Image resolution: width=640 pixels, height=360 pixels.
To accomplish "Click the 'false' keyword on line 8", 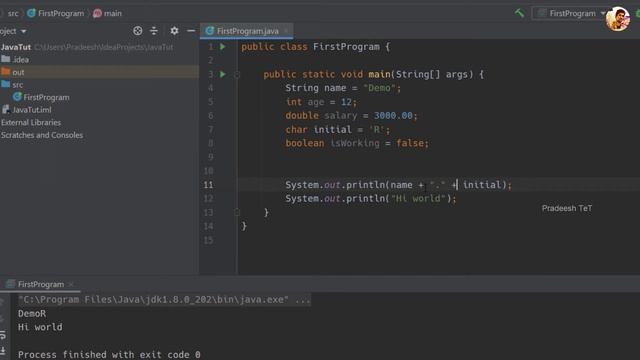I will (x=410, y=143).
